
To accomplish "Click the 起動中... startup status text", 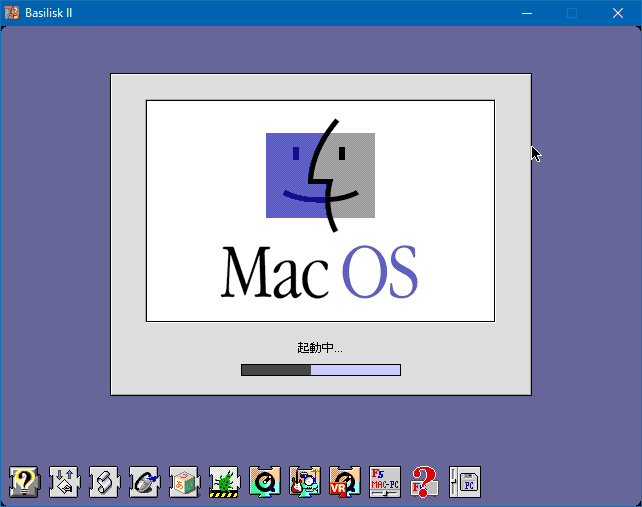I will pos(320,348).
